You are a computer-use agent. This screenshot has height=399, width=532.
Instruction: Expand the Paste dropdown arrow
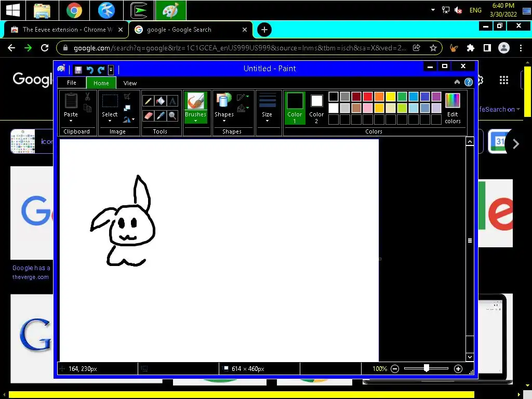(x=71, y=121)
